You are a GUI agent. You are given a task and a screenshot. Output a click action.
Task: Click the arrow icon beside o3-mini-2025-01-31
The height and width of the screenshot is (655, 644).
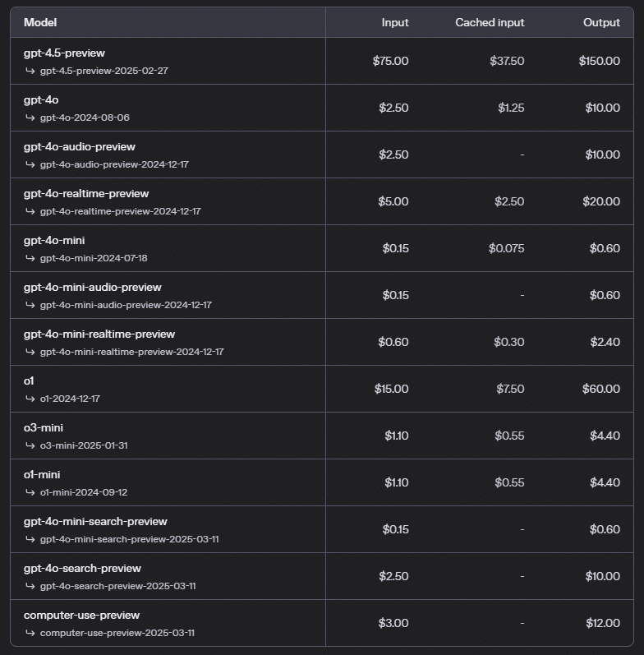click(30, 445)
